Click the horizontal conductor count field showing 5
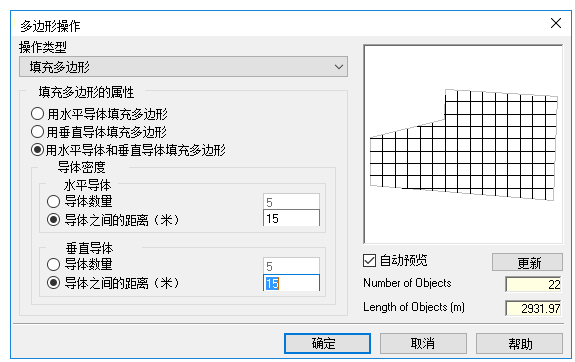Viewport: 575px width, 362px height. click(x=291, y=202)
